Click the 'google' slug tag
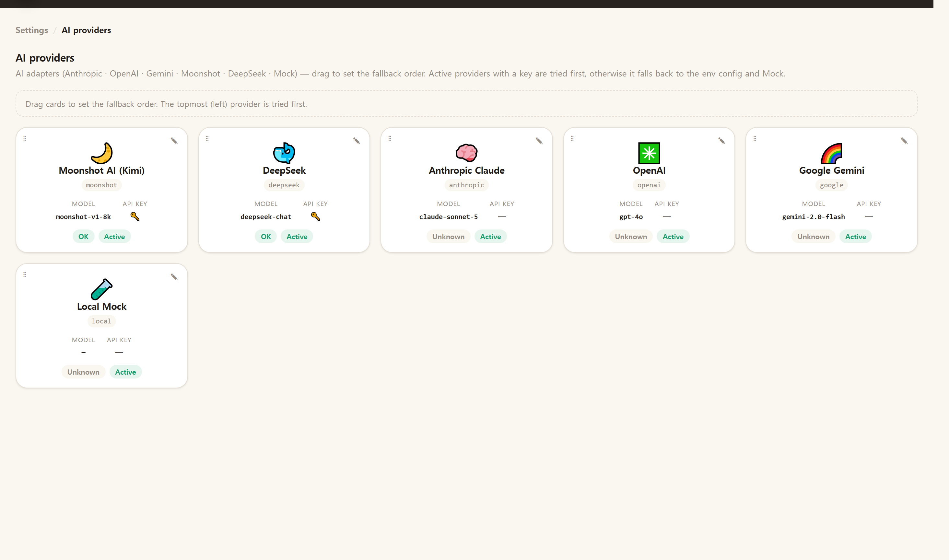The height and width of the screenshot is (560, 949). [x=832, y=185]
